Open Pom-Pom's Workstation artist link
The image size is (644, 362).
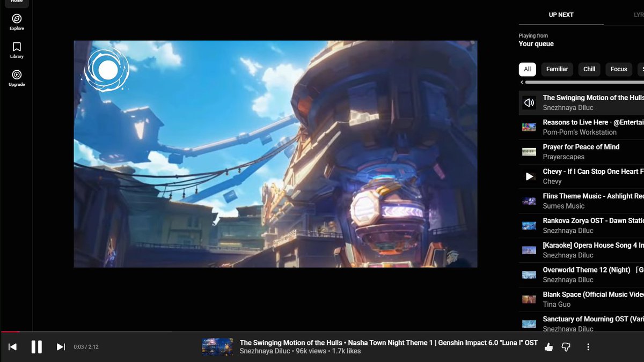[x=580, y=132]
